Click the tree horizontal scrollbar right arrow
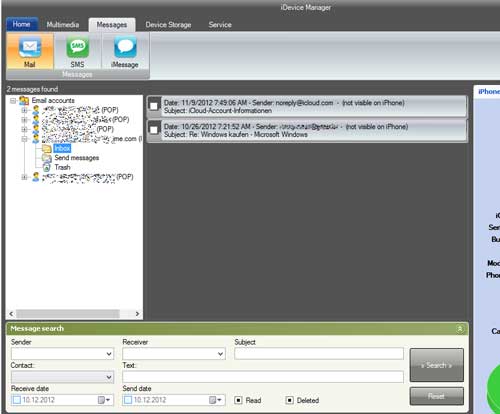Image resolution: width=500 pixels, height=414 pixels. 137,314
